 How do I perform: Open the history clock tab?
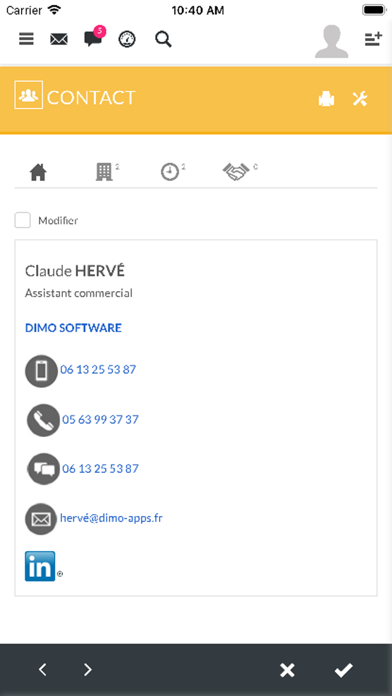tap(170, 172)
